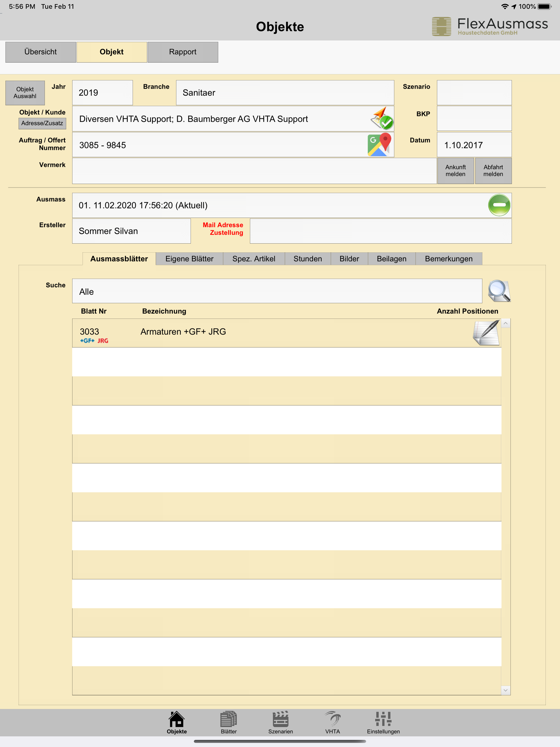This screenshot has height=747, width=560.
Task: Click the Mail Adresse Zustellung field
Action: 381,231
